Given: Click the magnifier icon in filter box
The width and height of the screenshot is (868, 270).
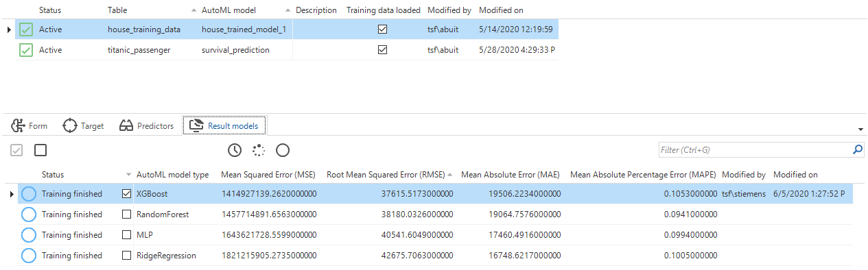Looking at the screenshot, I should click(858, 149).
